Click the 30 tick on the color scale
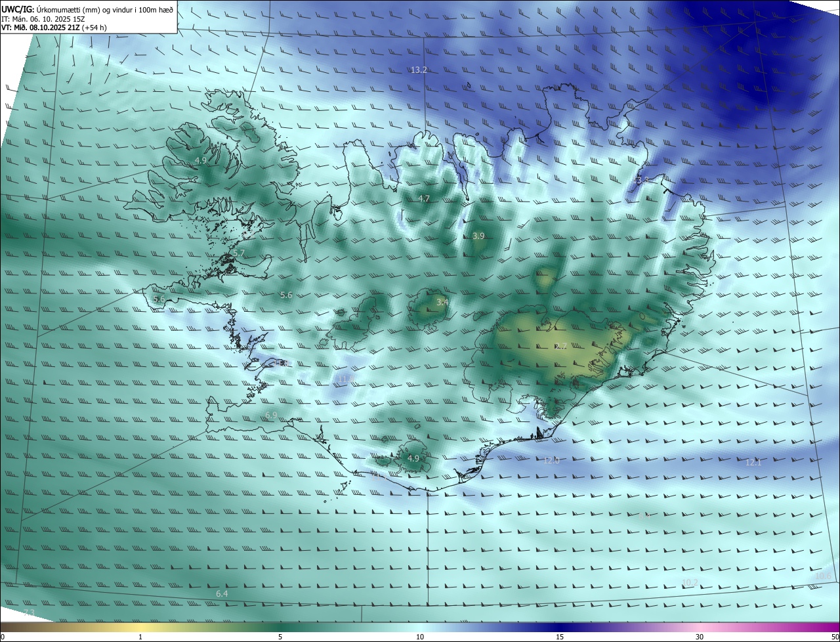 700,637
